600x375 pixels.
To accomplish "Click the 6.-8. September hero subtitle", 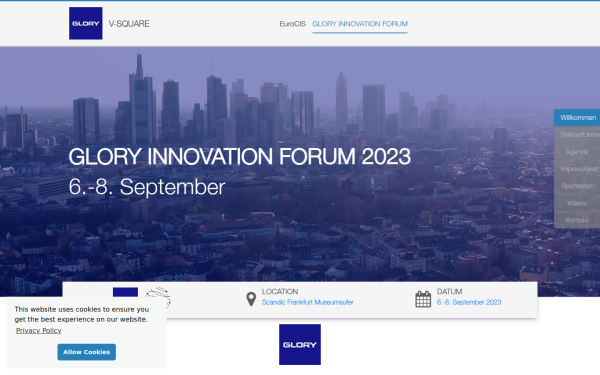I will pyautogui.click(x=147, y=187).
